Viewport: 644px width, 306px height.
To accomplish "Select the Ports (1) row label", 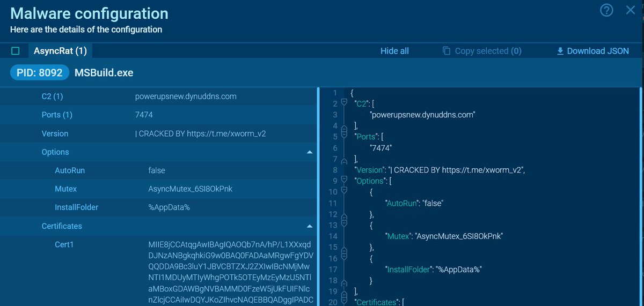I will tap(57, 115).
